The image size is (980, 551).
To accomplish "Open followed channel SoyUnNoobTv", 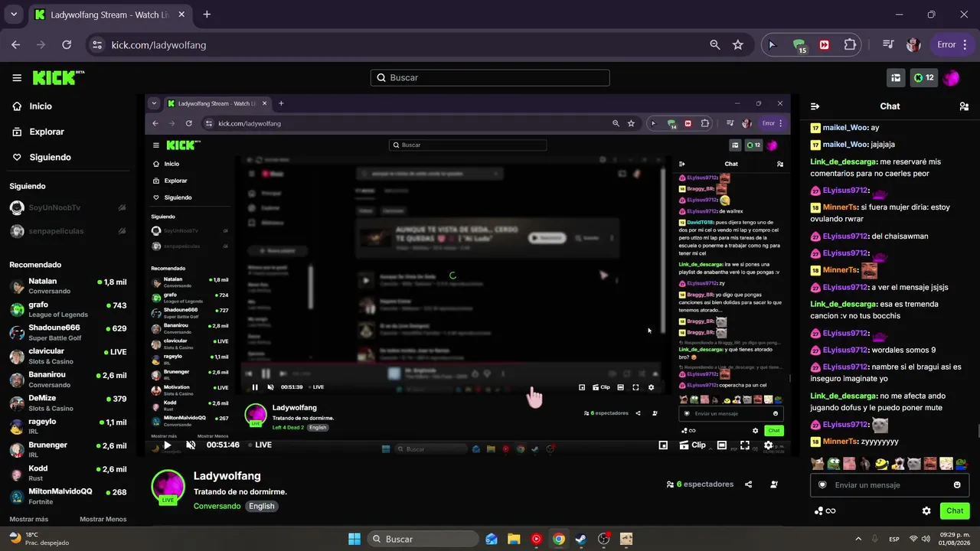I will click(67, 207).
